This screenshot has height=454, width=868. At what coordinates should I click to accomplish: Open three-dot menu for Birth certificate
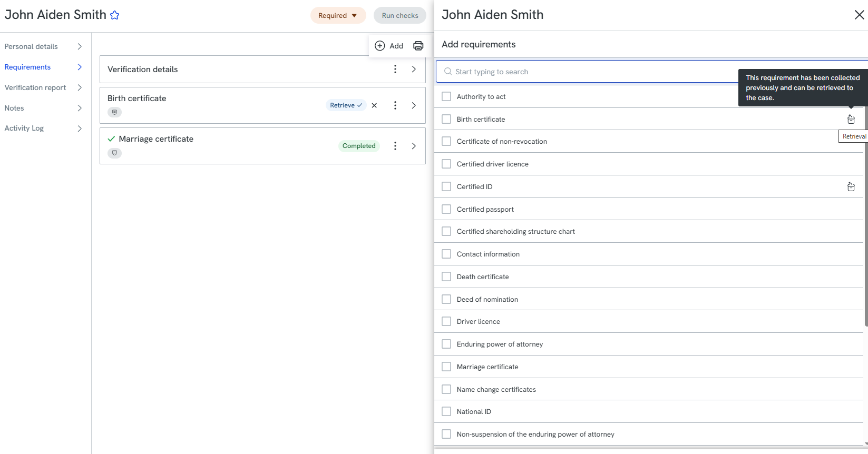[x=395, y=105]
